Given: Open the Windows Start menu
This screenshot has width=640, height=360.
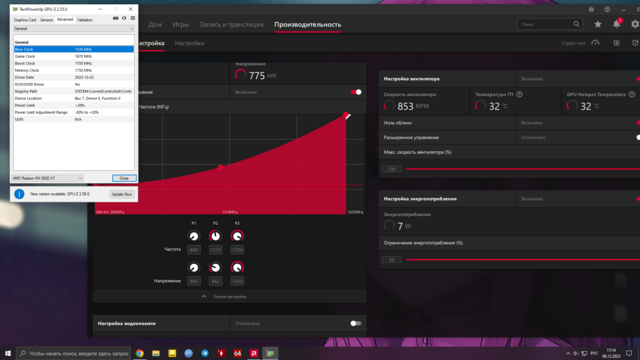Looking at the screenshot, I should point(8,353).
